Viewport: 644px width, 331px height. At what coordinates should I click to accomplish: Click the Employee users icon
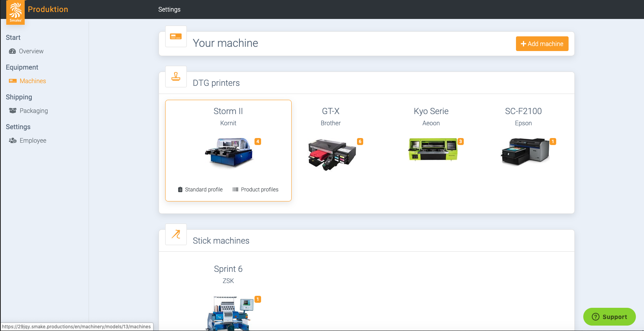[13, 140]
